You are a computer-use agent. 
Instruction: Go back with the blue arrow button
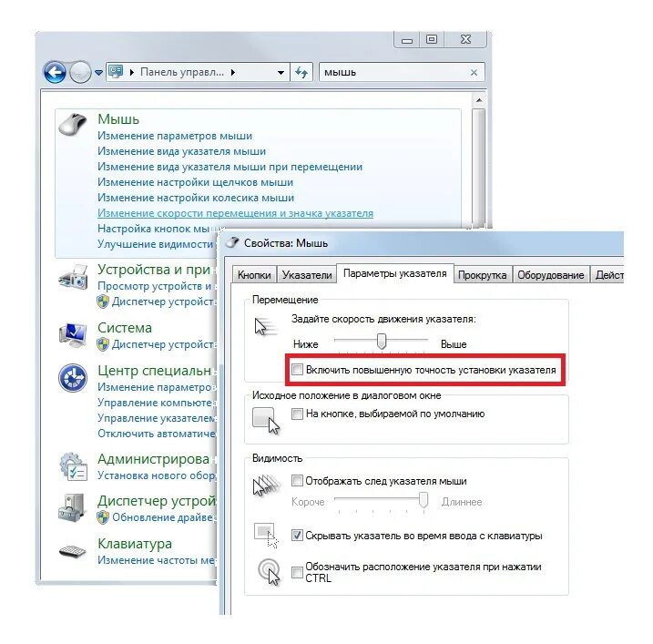[55, 72]
